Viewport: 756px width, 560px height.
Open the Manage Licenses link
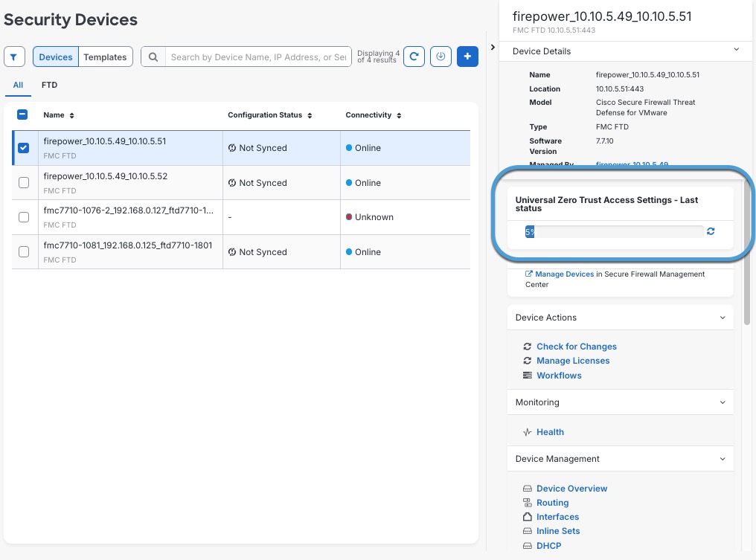coord(572,361)
